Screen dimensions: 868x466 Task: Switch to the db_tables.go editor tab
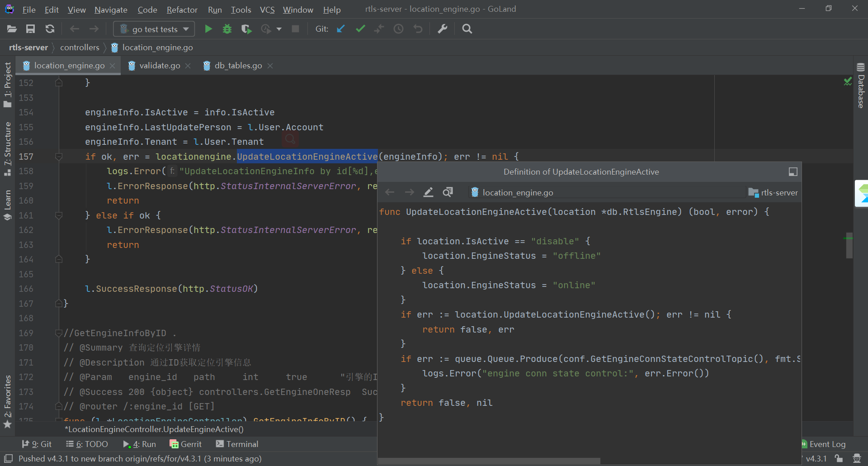pos(238,66)
